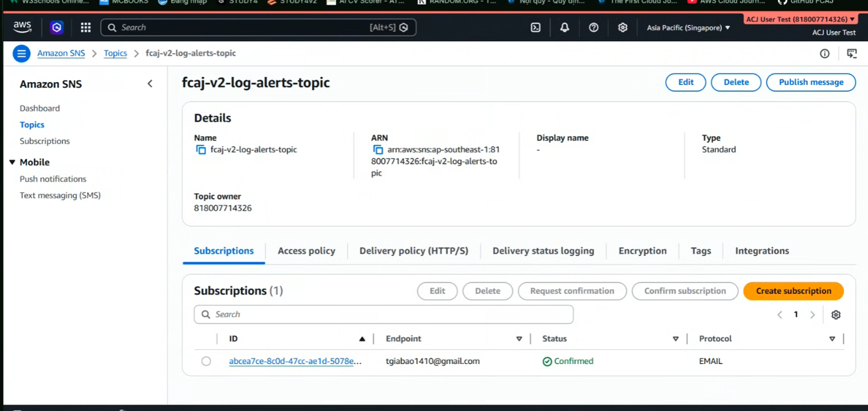
Task: Click the subscriptions Edit button
Action: 437,291
